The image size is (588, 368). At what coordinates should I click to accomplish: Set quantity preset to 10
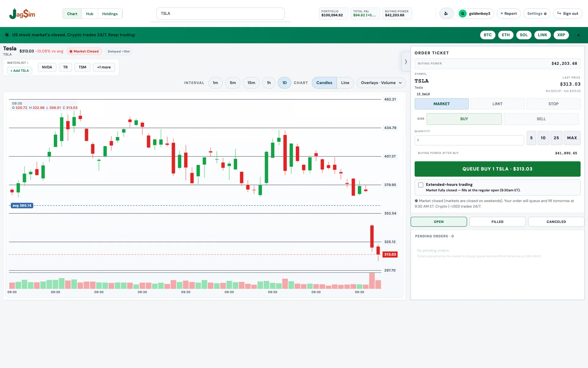pos(543,138)
